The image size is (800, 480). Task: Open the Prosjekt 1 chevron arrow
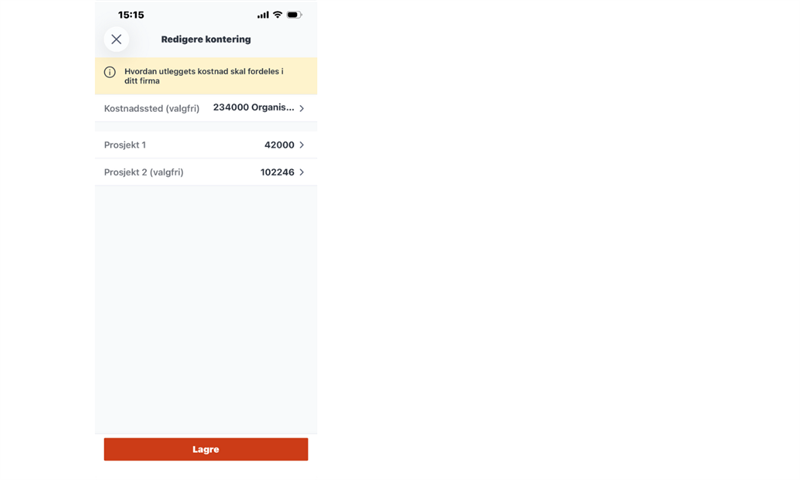pos(302,145)
